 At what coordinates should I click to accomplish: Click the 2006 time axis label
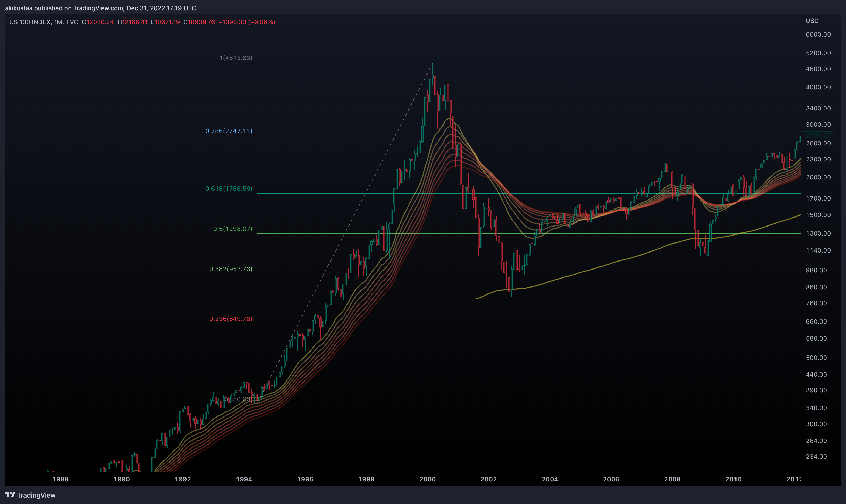(x=611, y=479)
